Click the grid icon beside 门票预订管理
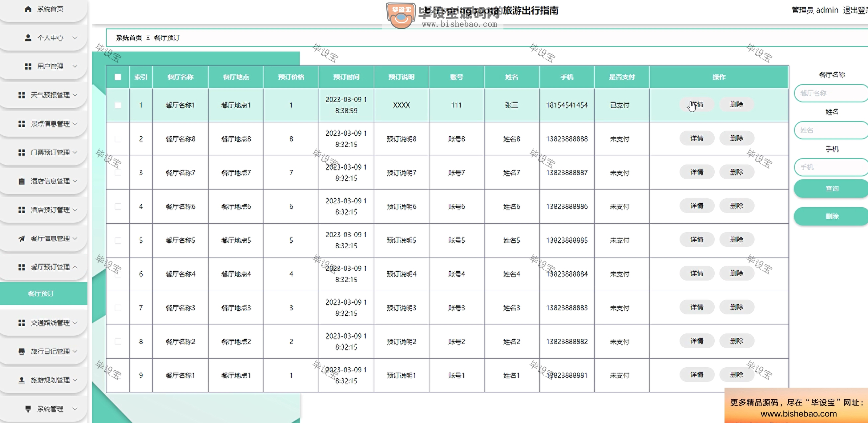The height and width of the screenshot is (423, 868). point(22,152)
